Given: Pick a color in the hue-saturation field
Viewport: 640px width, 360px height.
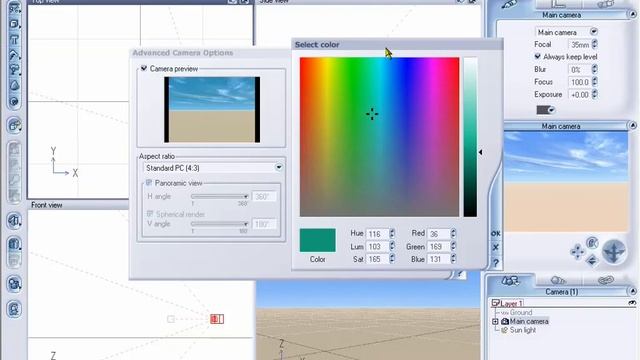Looking at the screenshot, I should click(x=380, y=137).
